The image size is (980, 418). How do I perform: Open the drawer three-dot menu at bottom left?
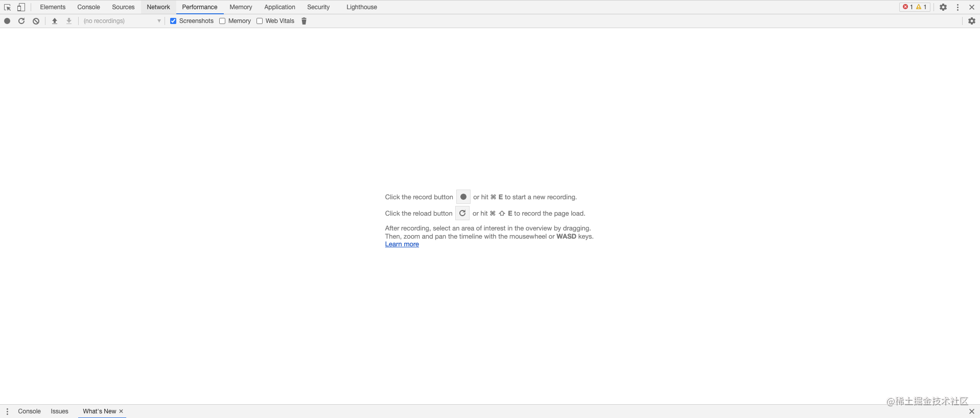coord(7,411)
